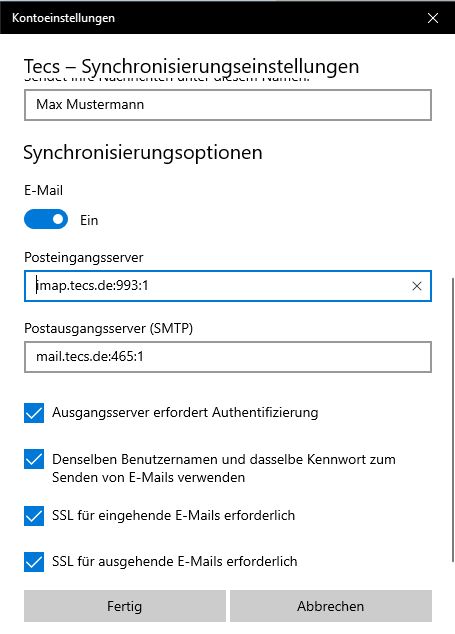Clear the Posteingangsserver field with the X icon
Viewport: 455px width, 634px height.
point(417,286)
